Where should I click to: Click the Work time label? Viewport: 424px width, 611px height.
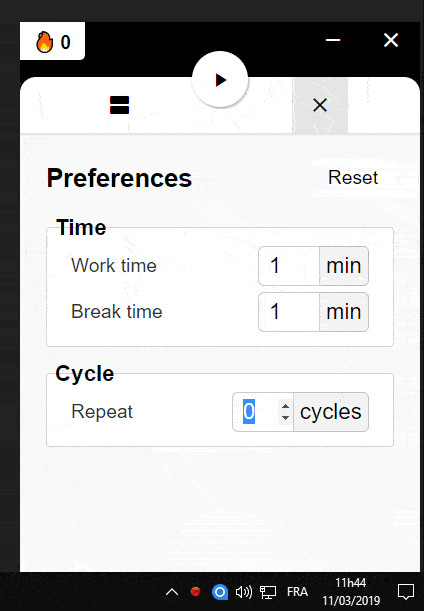114,266
